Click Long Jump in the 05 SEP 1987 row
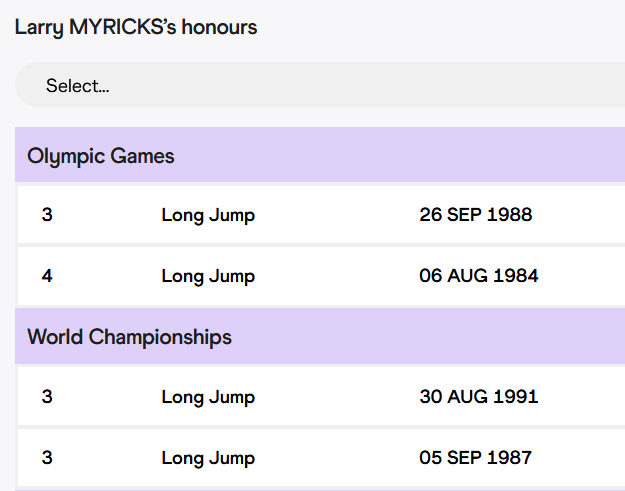Image resolution: width=625 pixels, height=491 pixels. [208, 458]
